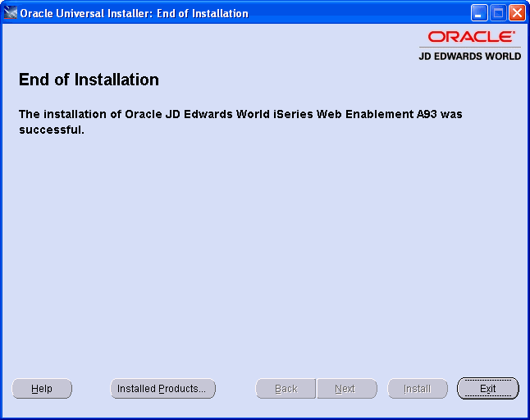Screen dimensions: 530x420
Task: Click the red ORACLE logo
Action: point(472,36)
